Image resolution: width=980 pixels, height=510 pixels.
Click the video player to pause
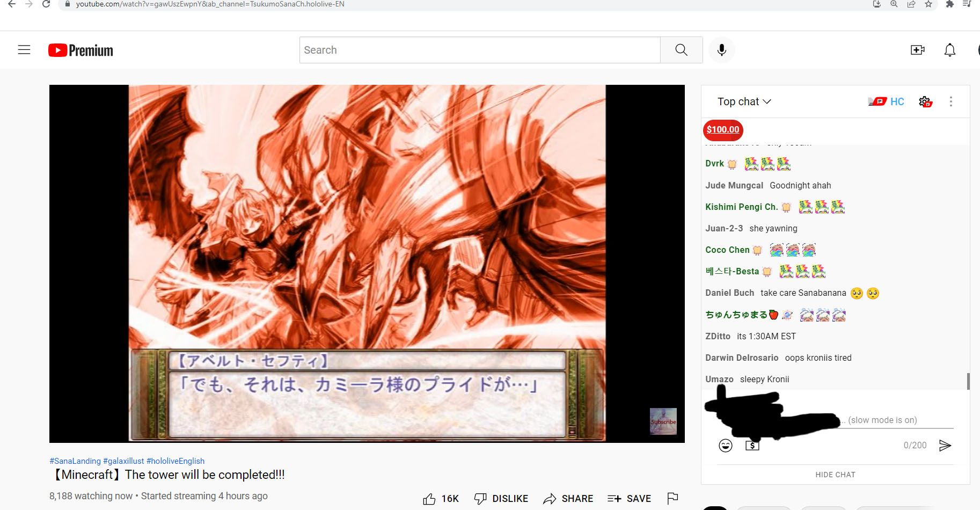(367, 264)
